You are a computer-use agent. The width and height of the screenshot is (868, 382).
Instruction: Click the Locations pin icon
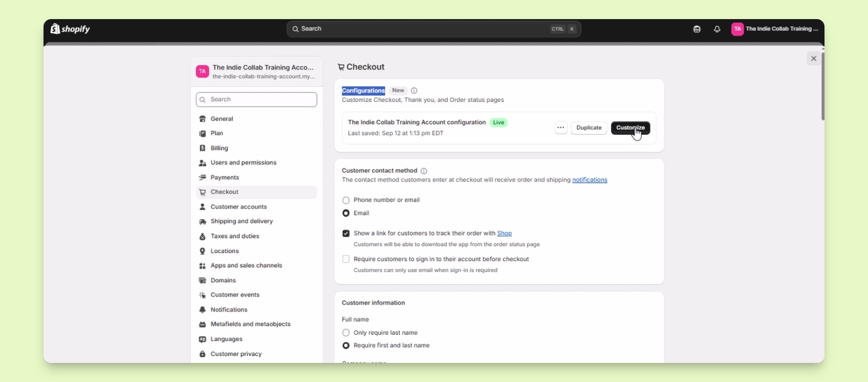(202, 251)
